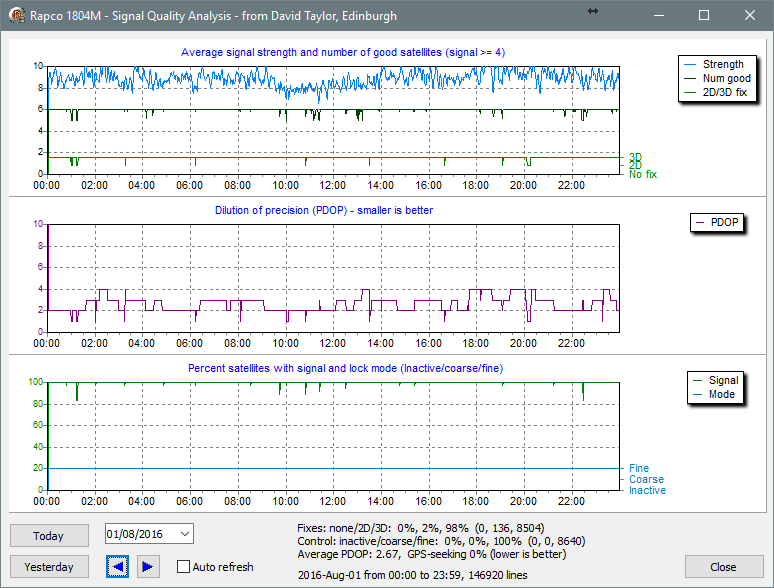The image size is (774, 588).
Task: Go to next day with right arrow
Action: tap(148, 566)
